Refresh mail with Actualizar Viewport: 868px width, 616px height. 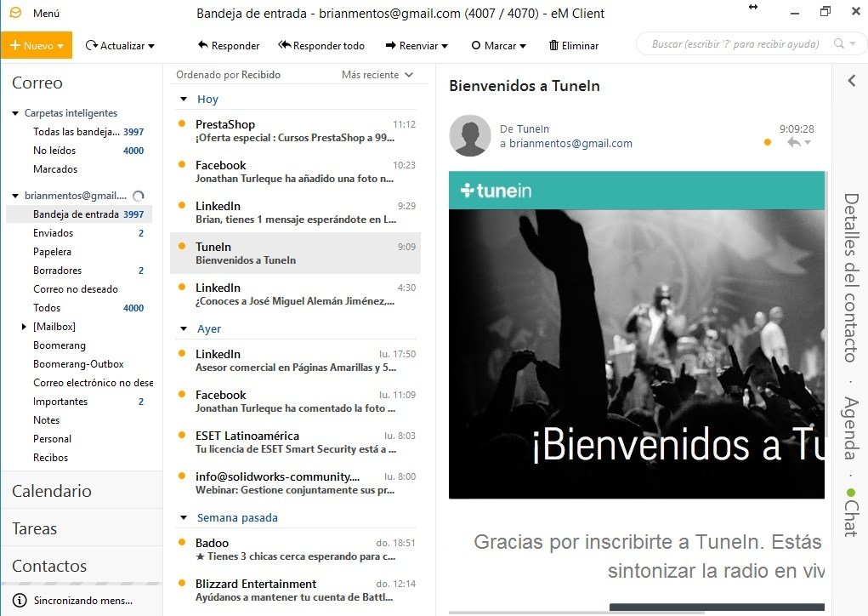[x=115, y=46]
